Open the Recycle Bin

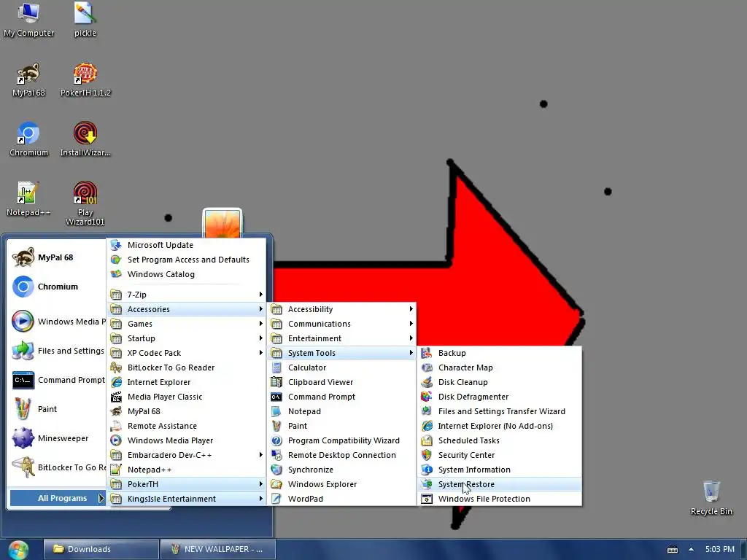[x=711, y=497]
